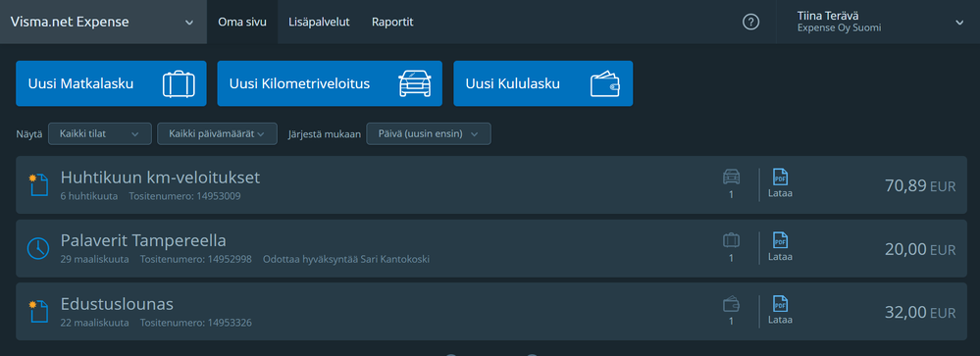Open the Tiina Terävä user menu
The height and width of the screenshot is (356, 980).
878,22
